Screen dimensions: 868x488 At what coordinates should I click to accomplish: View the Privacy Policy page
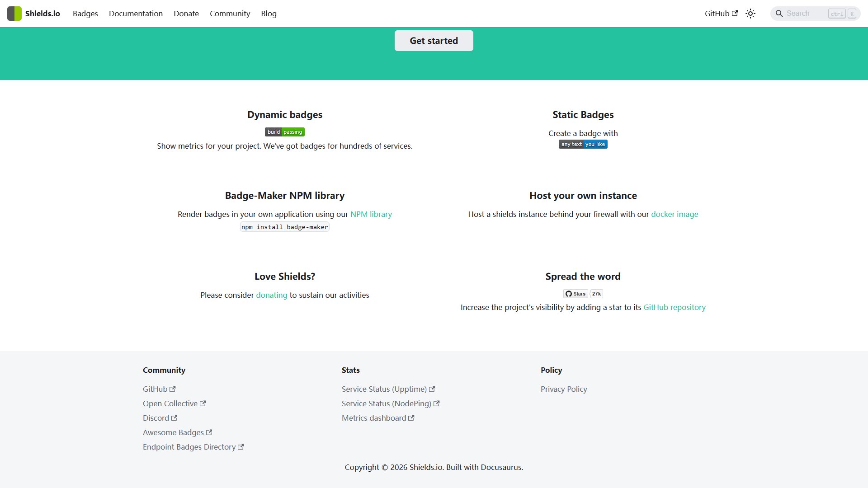pos(564,389)
